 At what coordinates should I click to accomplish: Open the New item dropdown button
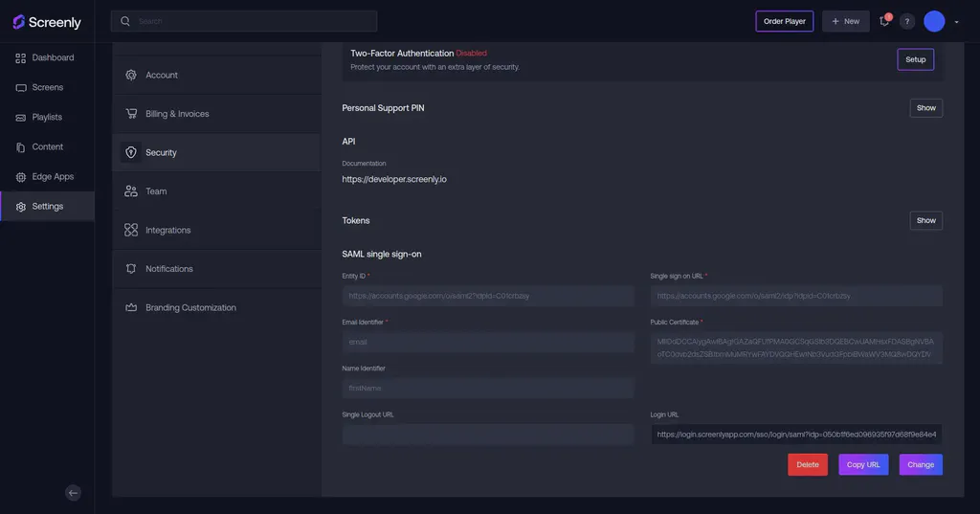(x=845, y=21)
